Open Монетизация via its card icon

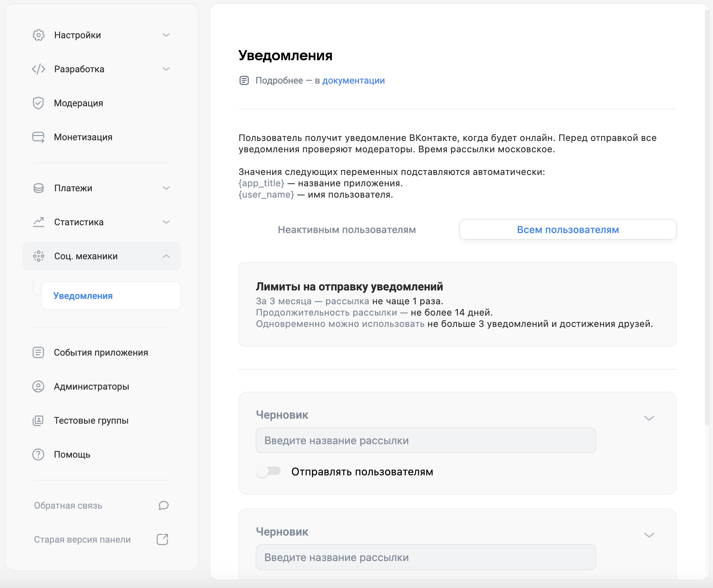click(39, 137)
